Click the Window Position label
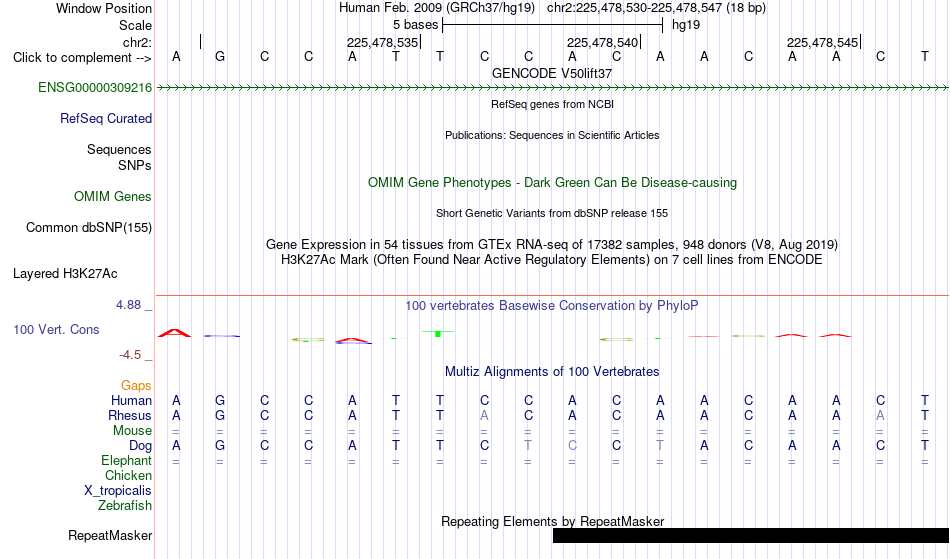The width and height of the screenshot is (950, 559). pos(104,8)
